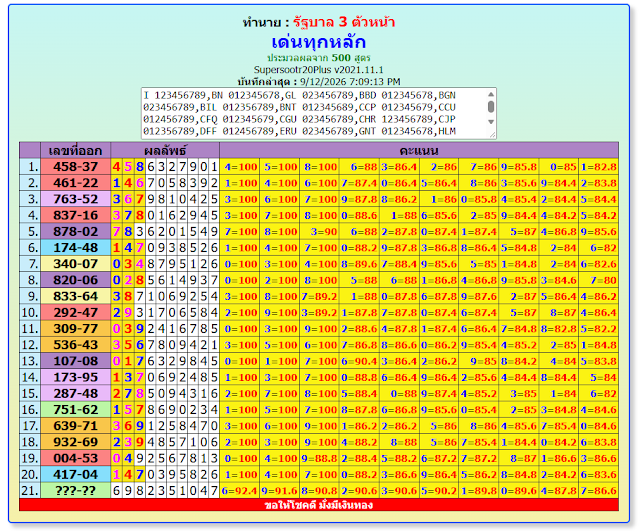640x531 pixels.
Task: Select the drawn number 173-95
Action: (76, 377)
